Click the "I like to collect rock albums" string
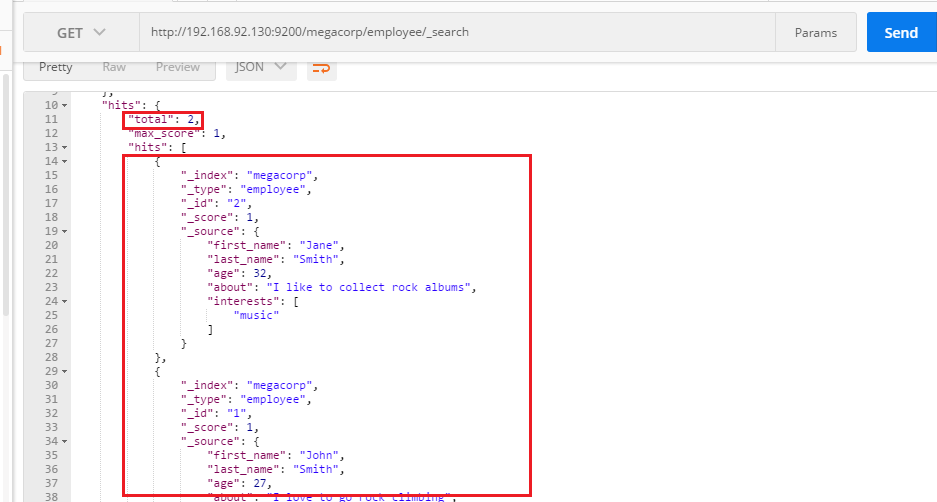Screen dimensions: 937x502 pos(368,287)
